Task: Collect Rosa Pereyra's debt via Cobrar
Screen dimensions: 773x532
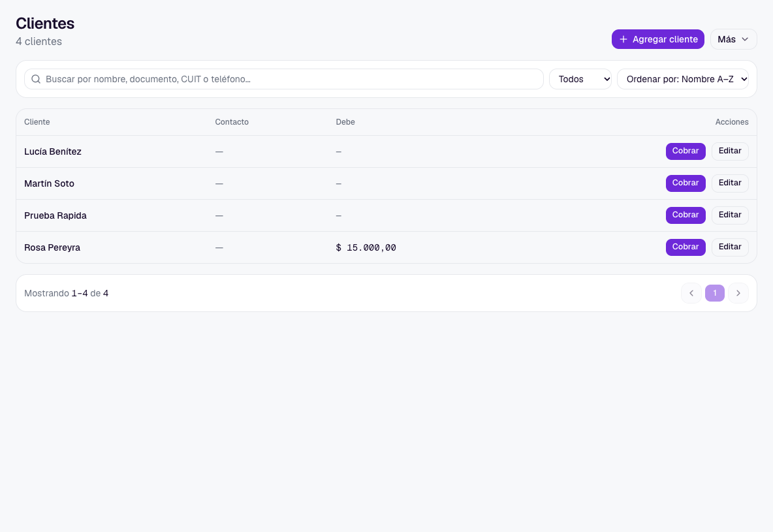Action: coord(686,247)
